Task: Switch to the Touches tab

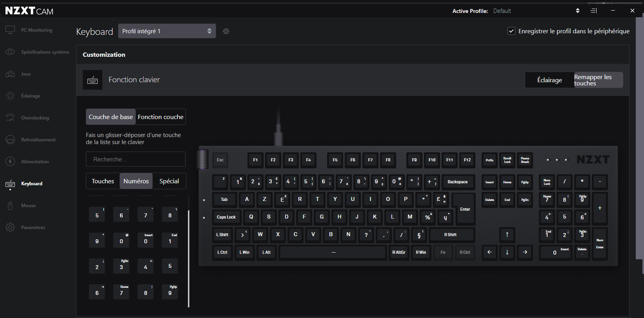Action: (103, 181)
